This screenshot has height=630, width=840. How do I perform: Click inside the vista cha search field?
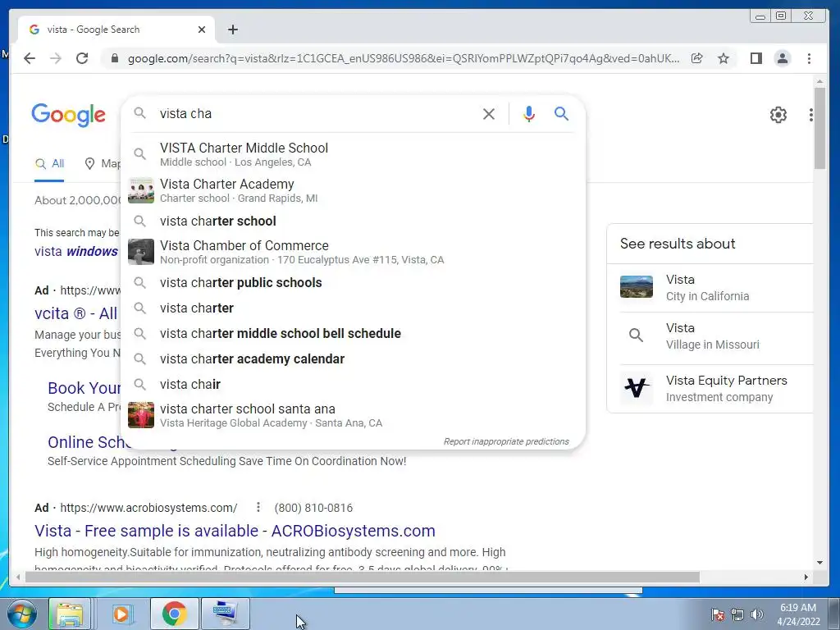(316, 113)
